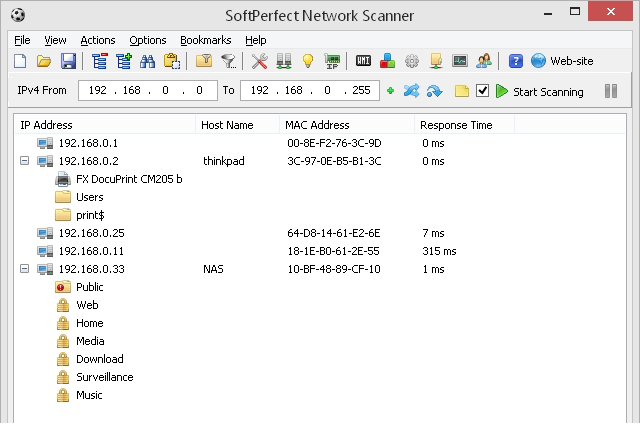Click the users group toolbar icon
Screen dimensions: 640x439
(x=484, y=61)
